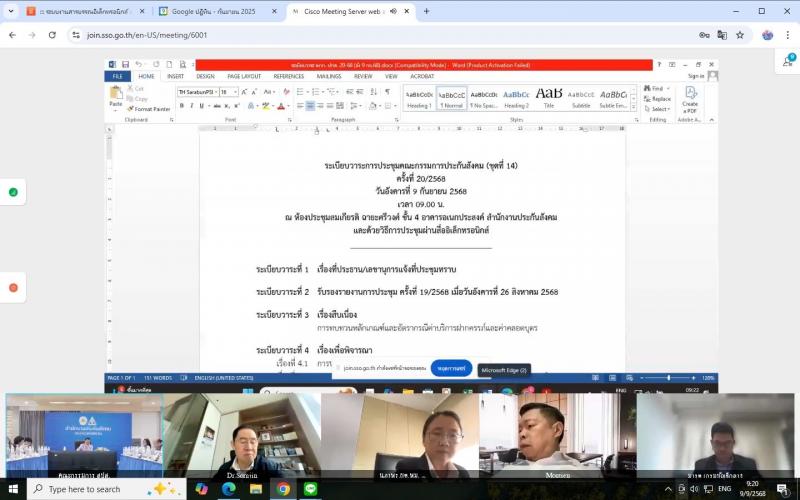Open File Explorer from the Windows taskbar

click(256, 489)
